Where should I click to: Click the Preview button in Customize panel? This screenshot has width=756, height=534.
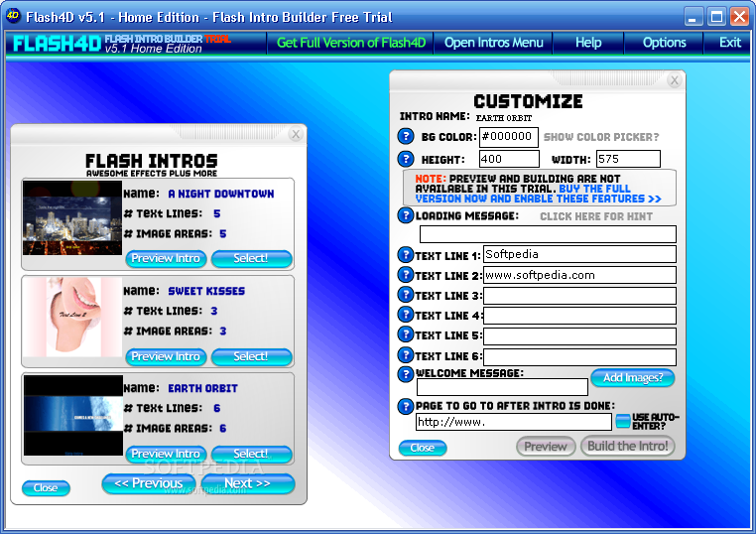(x=546, y=447)
